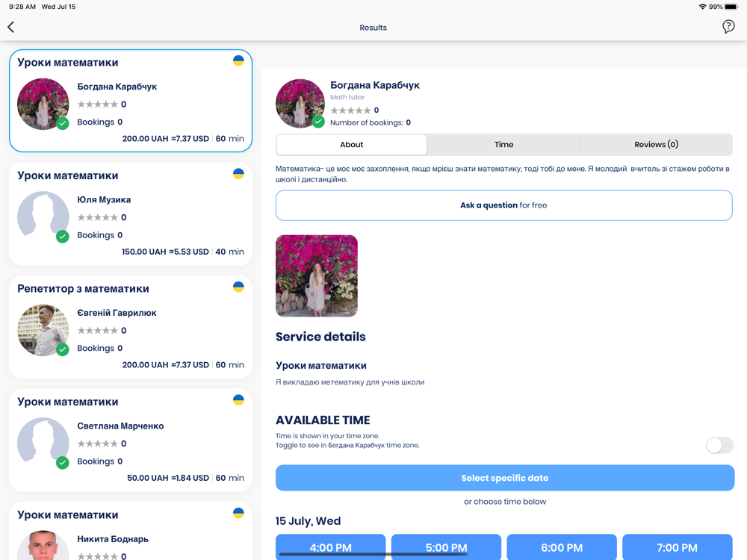747x560 pixels.
Task: Tap Репетитор з математики card title
Action: [84, 289]
